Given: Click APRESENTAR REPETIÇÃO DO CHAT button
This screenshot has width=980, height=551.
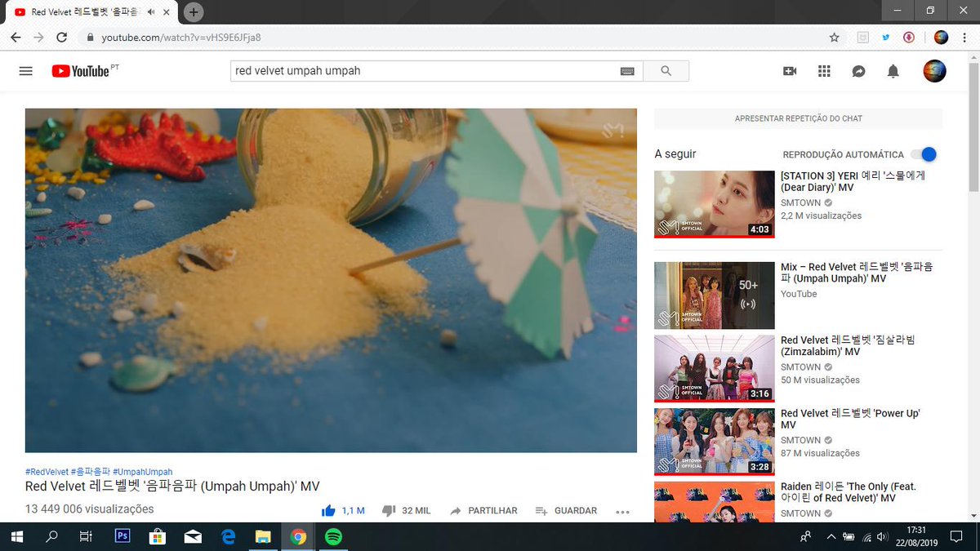Looking at the screenshot, I should [x=798, y=118].
